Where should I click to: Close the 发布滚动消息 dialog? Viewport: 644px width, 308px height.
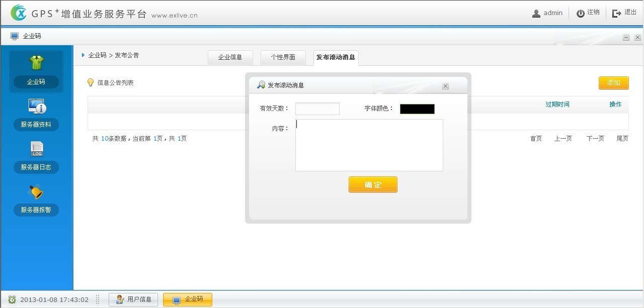point(445,86)
